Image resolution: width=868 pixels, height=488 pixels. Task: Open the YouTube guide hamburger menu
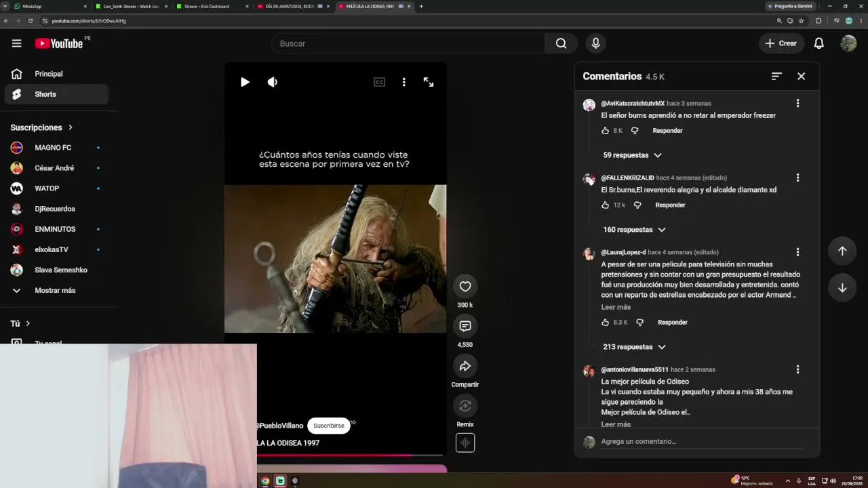[x=16, y=43]
